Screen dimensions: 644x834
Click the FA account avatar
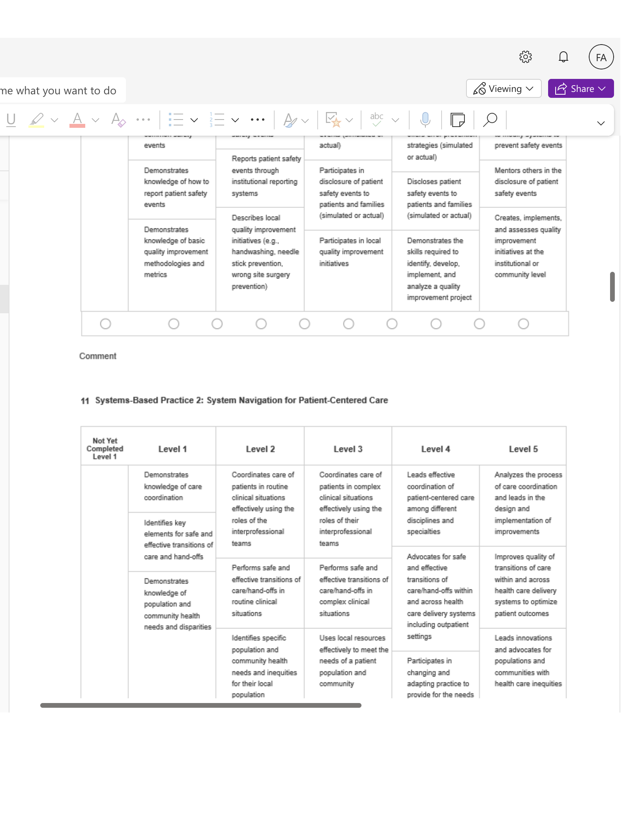tap(601, 57)
